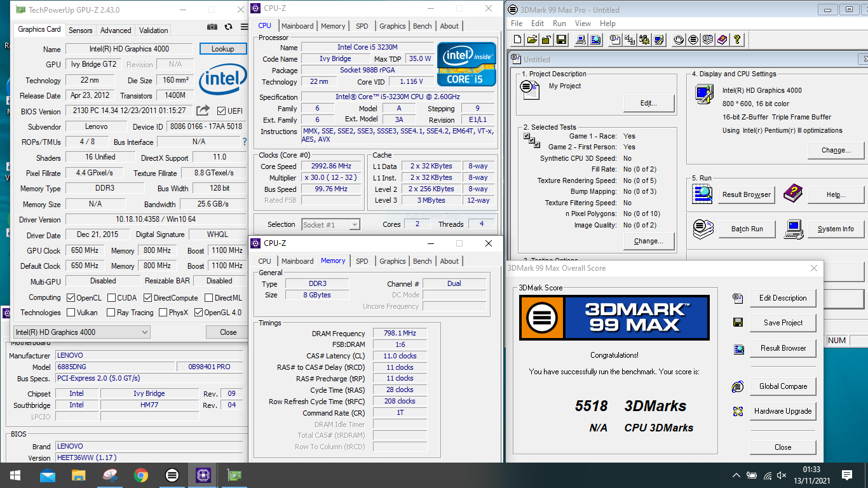Click GPU-Z refresh arrows icon

229,27
